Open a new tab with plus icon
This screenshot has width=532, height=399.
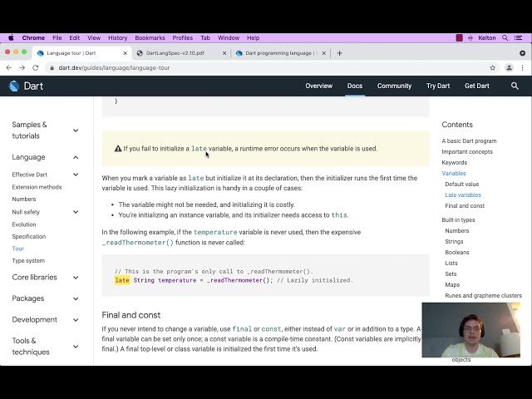(x=339, y=53)
